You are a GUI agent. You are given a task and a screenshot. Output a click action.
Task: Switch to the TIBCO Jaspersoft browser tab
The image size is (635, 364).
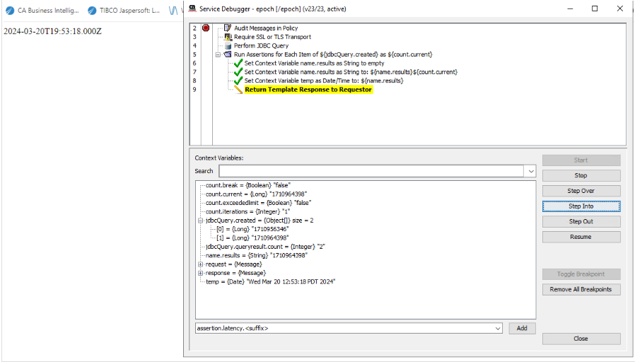(124, 11)
